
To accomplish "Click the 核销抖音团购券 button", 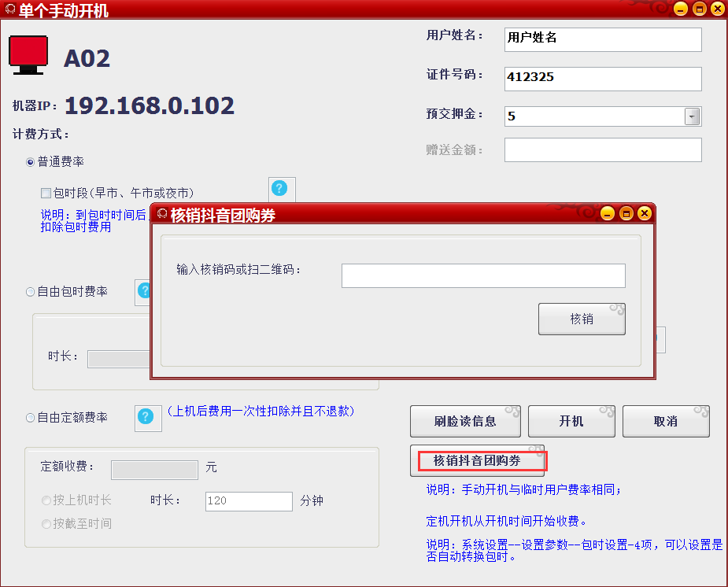I will coord(477,461).
